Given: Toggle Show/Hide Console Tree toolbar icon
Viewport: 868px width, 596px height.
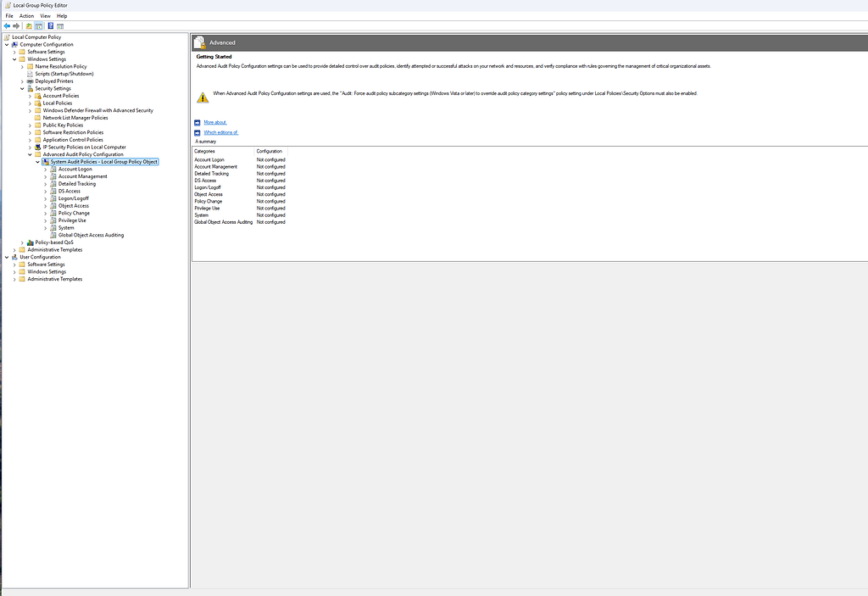Looking at the screenshot, I should (x=39, y=26).
